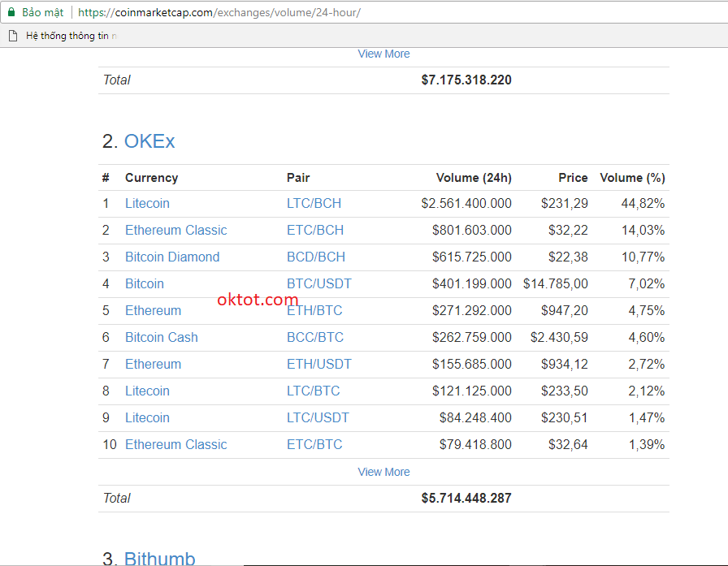Open the Bitcoin Cash currency link
Screen dimensions: 728x566
[162, 337]
